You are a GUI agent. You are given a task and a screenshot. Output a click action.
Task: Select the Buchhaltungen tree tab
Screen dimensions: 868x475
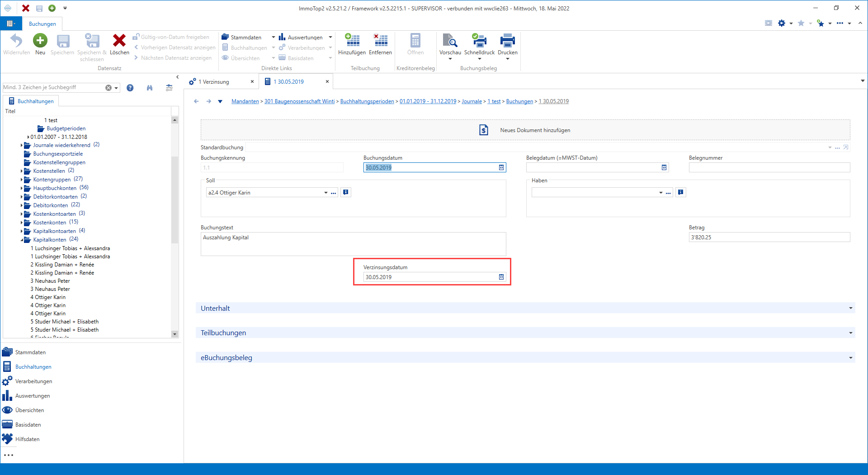pyautogui.click(x=31, y=101)
